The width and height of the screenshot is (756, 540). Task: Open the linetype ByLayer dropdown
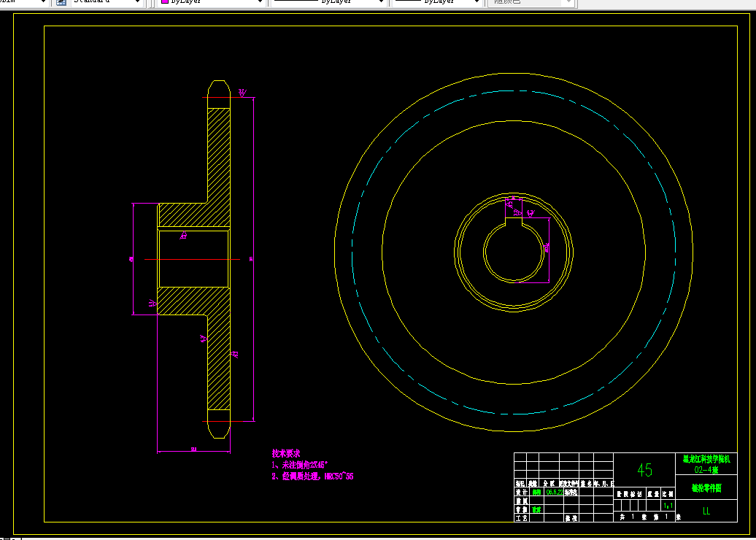(329, 2)
